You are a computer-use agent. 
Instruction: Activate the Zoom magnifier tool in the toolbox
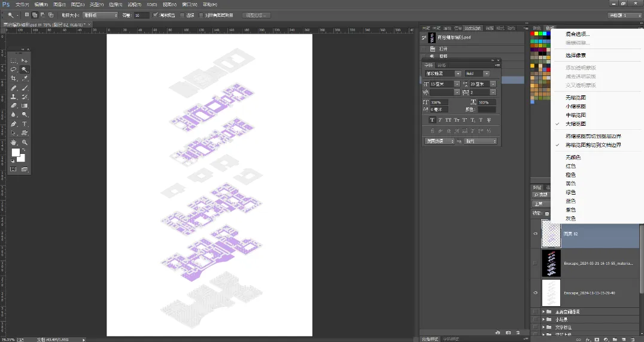(x=25, y=142)
